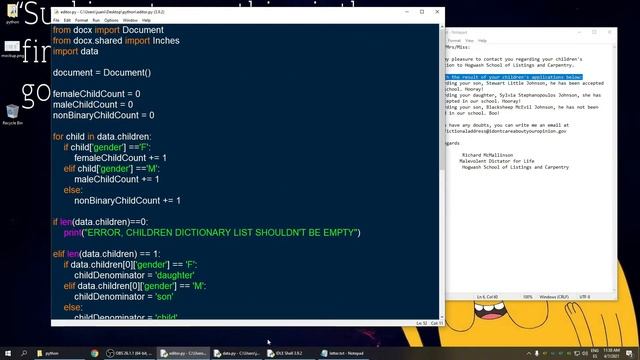Image resolution: width=640 pixels, height=360 pixels.
Task: Click Notepad vertical scrollbar
Action: pos(614,167)
